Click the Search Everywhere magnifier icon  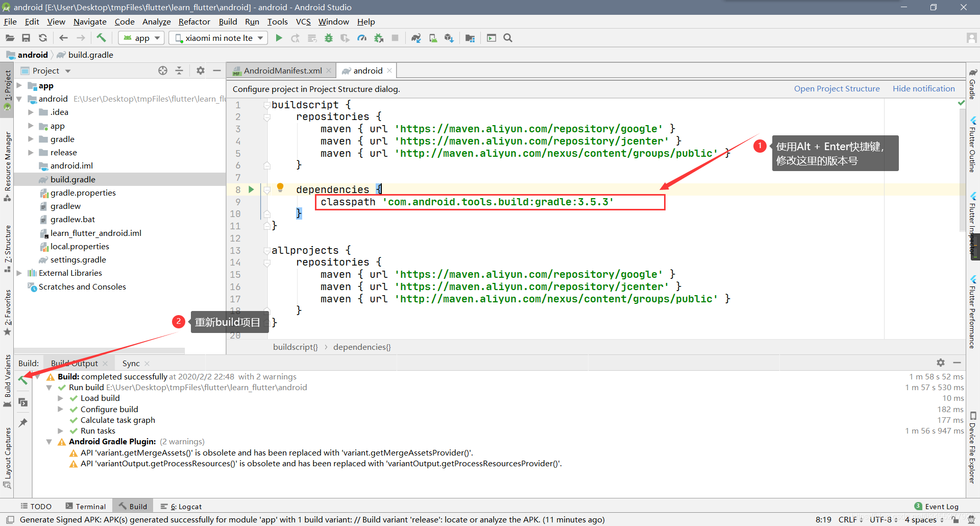[508, 38]
